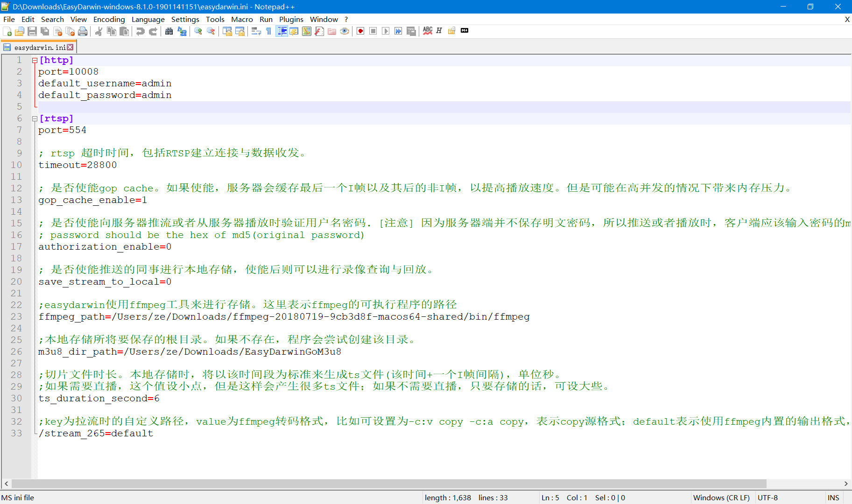Screen dimensions: 852x504
Task: Click the Save All toolbar icon
Action: 45,31
